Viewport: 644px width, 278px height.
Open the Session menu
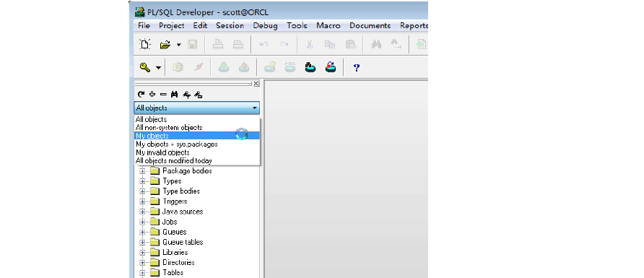tap(230, 25)
